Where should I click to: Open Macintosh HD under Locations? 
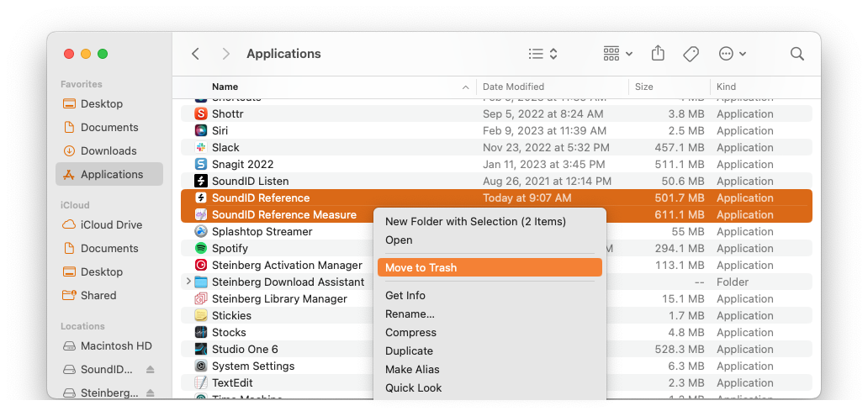[109, 345]
